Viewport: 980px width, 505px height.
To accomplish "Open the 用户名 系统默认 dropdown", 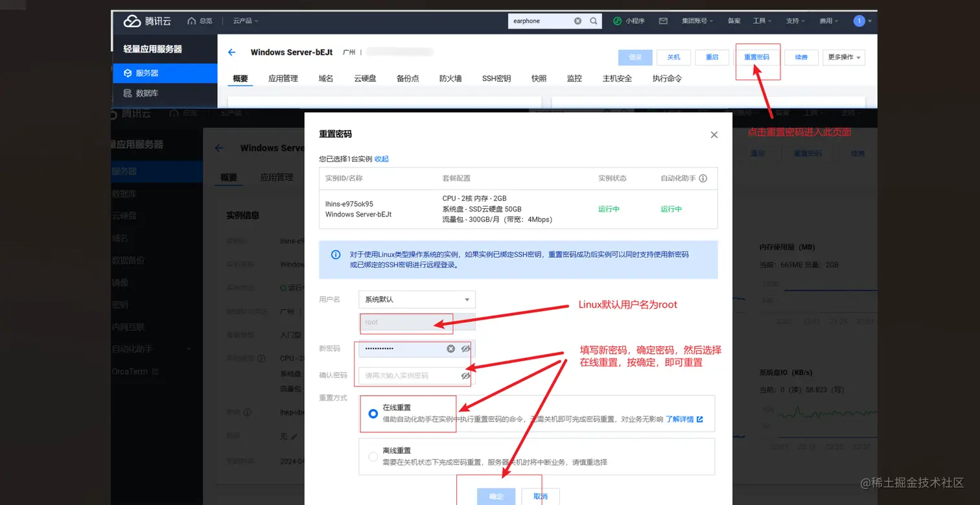I will [417, 299].
